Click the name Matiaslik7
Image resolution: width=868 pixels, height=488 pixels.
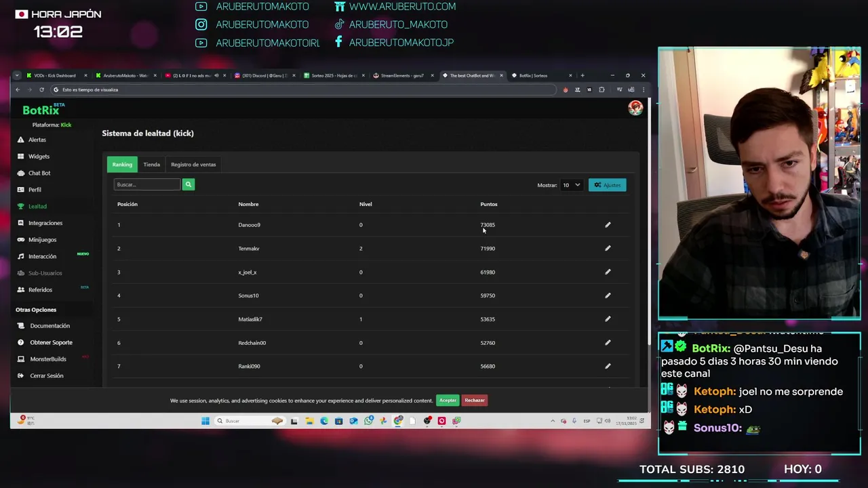pos(250,319)
